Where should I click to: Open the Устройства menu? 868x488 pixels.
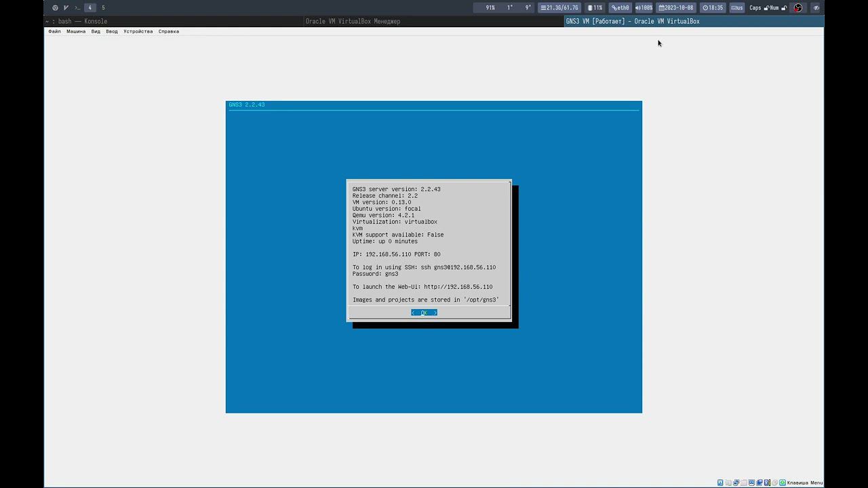pos(138,31)
